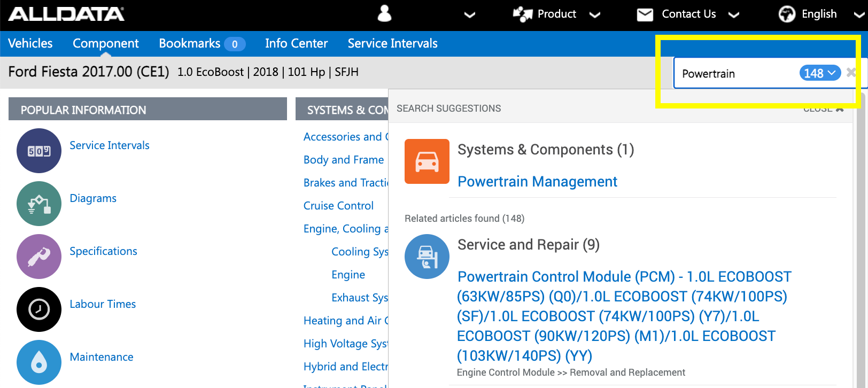The height and width of the screenshot is (388, 868).
Task: Open the user account icon
Action: tap(384, 13)
